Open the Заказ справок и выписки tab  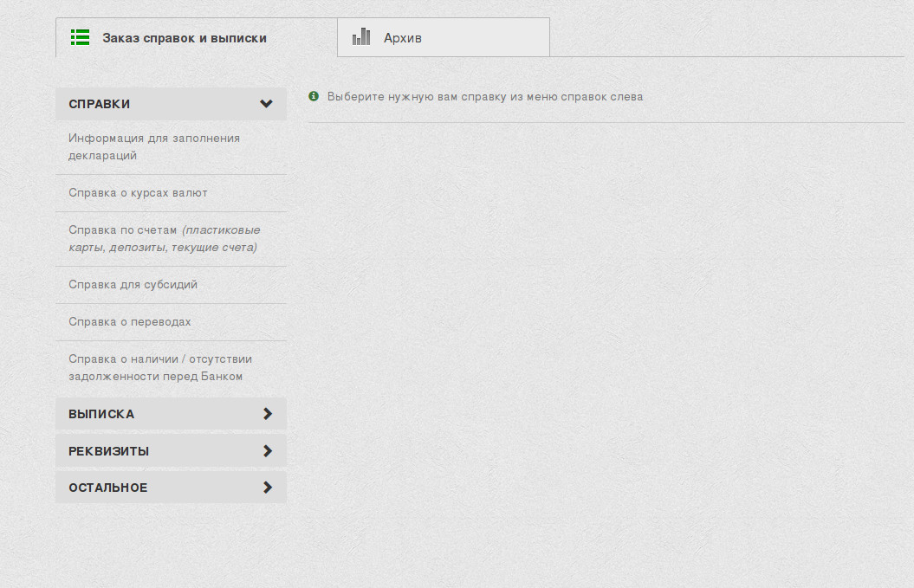tap(197, 37)
